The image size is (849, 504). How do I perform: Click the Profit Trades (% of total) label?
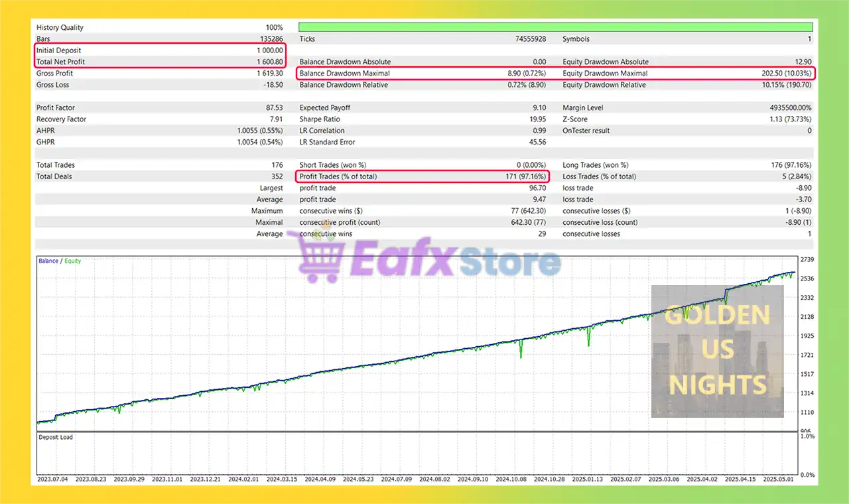[x=339, y=176]
